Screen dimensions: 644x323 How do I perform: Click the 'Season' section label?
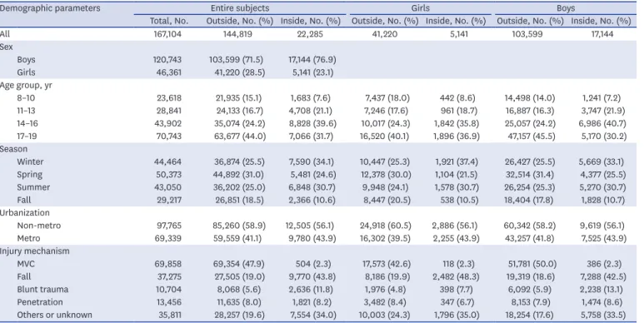click(x=13, y=149)
